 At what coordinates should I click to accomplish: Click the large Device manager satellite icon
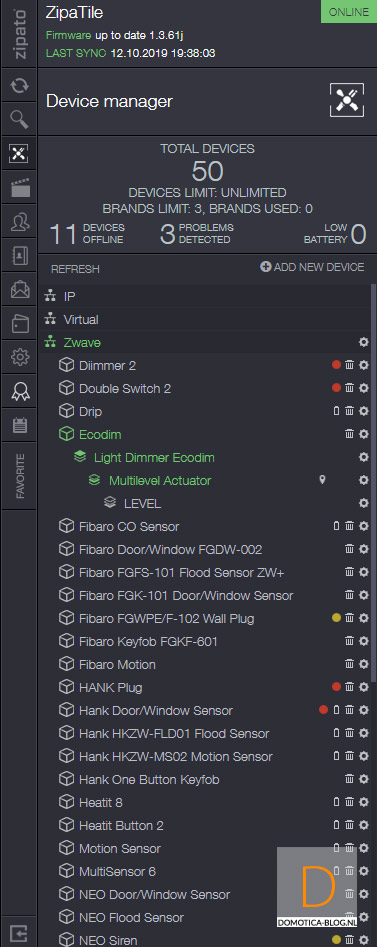[347, 100]
